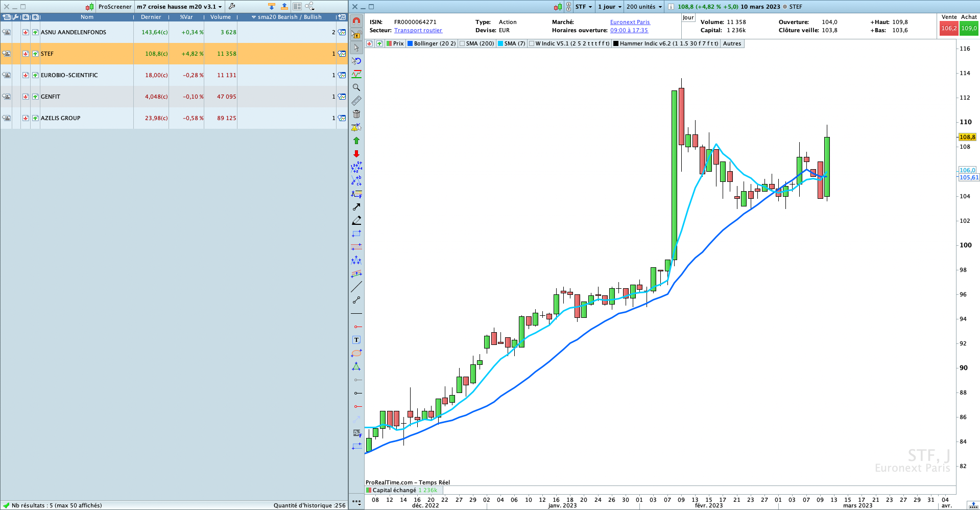Select the Jour tab on chart
Image resolution: width=980 pixels, height=510 pixels.
[688, 17]
